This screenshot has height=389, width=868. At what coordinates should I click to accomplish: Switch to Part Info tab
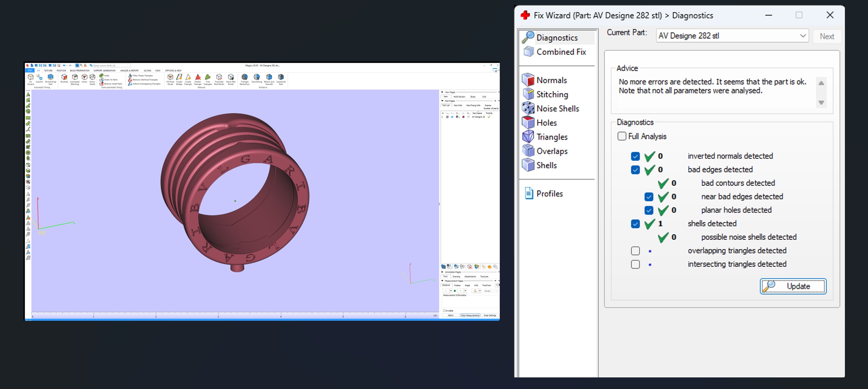458,105
